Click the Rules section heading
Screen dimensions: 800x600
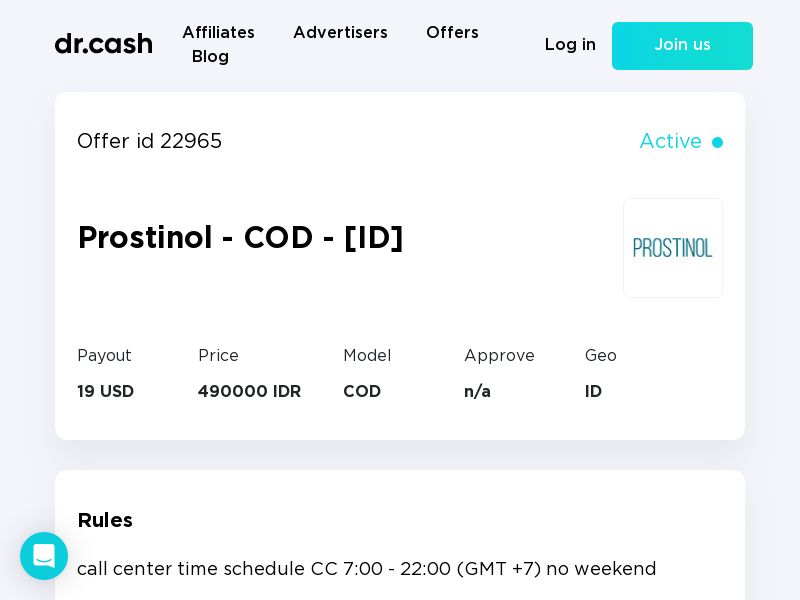click(x=105, y=520)
